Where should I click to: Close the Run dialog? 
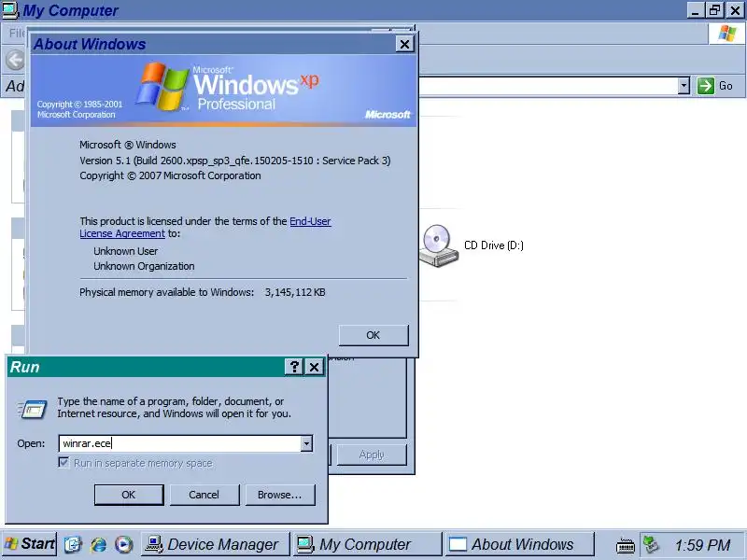tap(314, 367)
